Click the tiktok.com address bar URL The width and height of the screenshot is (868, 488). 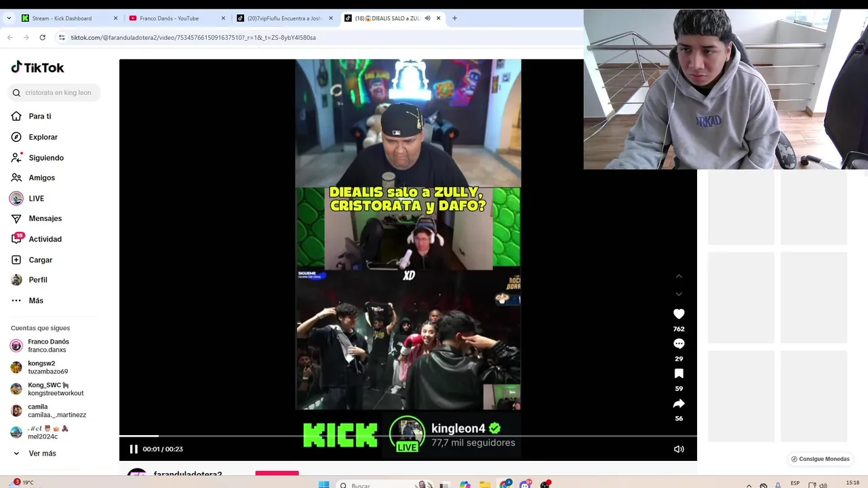(x=193, y=37)
